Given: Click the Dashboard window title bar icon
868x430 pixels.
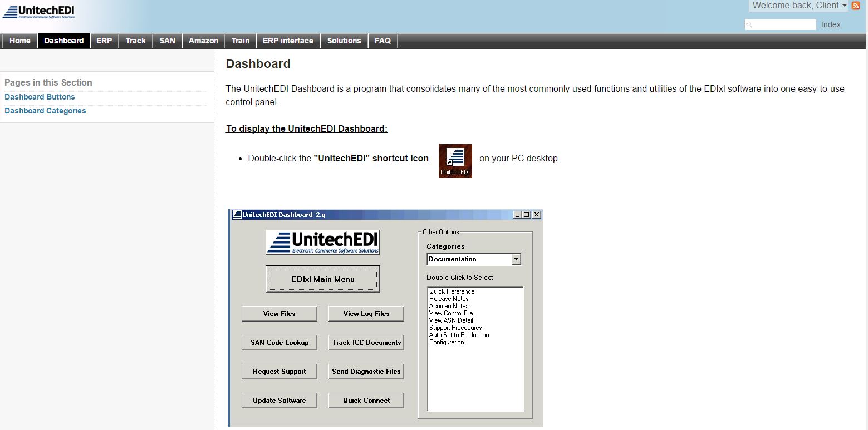Looking at the screenshot, I should [x=237, y=215].
